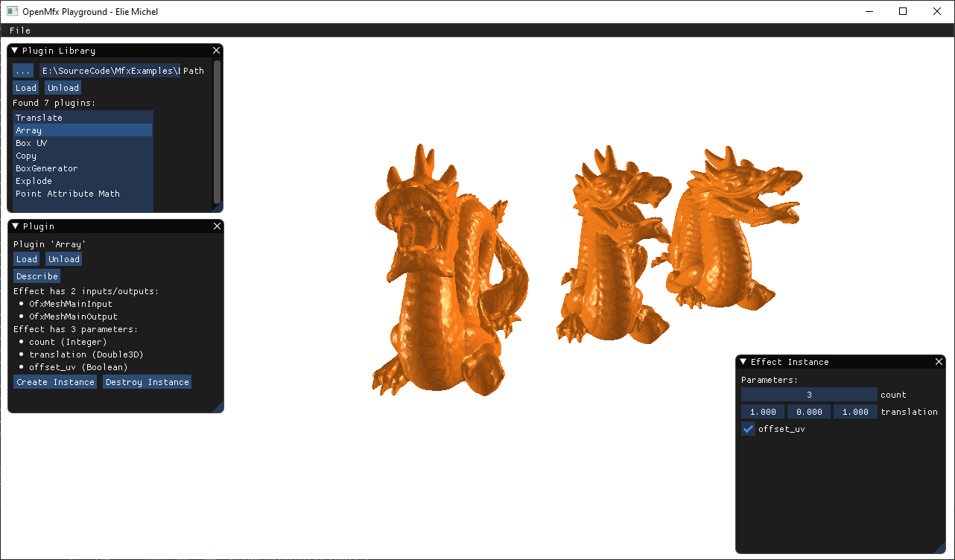Click the plugin path input field
This screenshot has width=955, height=560.
pos(110,71)
